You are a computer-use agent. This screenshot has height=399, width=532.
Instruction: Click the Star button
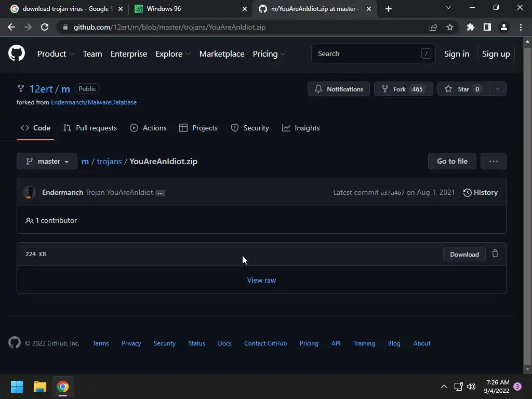(463, 89)
